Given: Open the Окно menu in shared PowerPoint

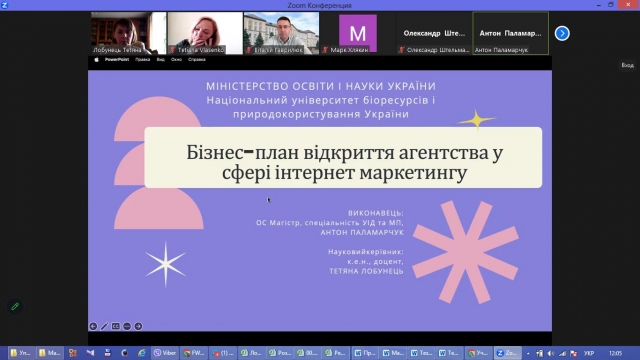Looking at the screenshot, I should 176,60.
